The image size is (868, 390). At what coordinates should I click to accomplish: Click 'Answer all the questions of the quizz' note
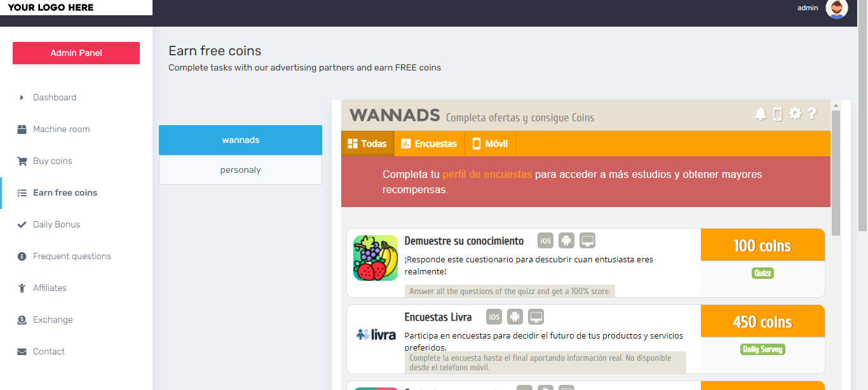pyautogui.click(x=510, y=291)
